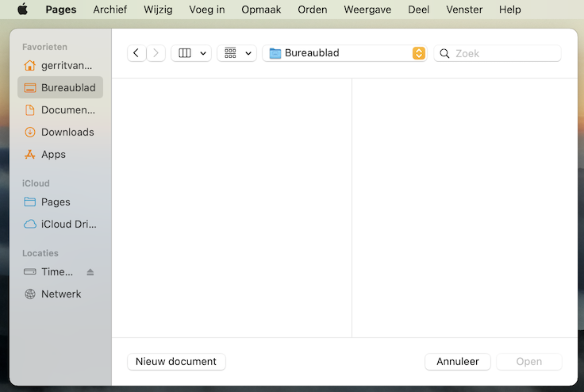Go forward with the right chevron button
Image resolution: width=584 pixels, height=392 pixels.
pyautogui.click(x=156, y=53)
